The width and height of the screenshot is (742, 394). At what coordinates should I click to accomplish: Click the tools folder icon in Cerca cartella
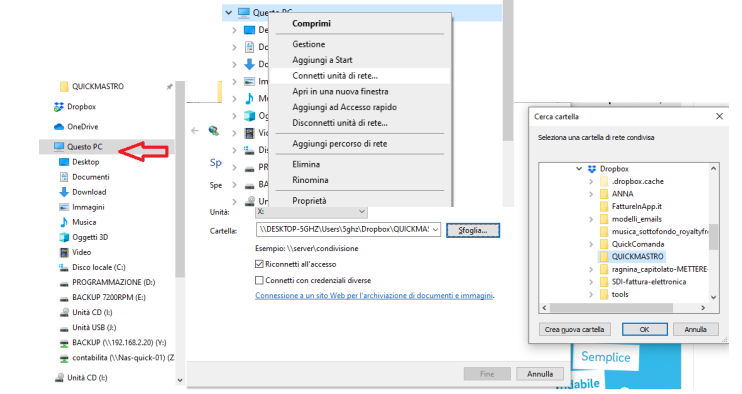(603, 294)
